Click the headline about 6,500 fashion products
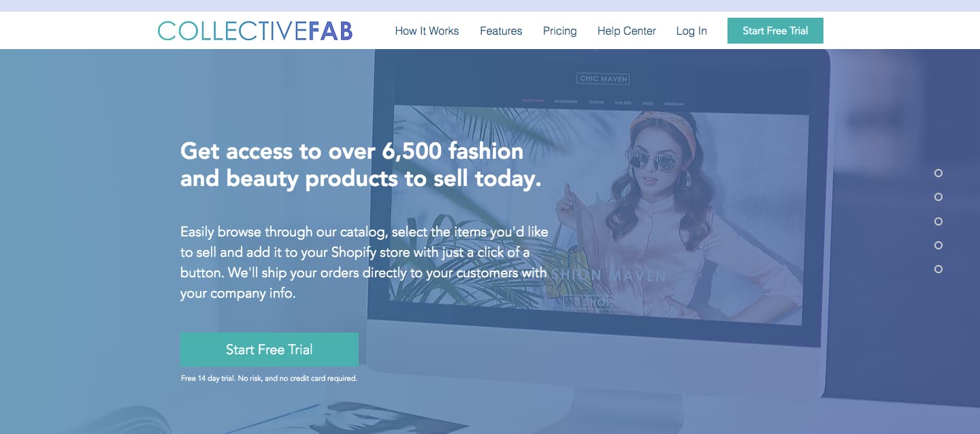980x434 pixels. [361, 164]
